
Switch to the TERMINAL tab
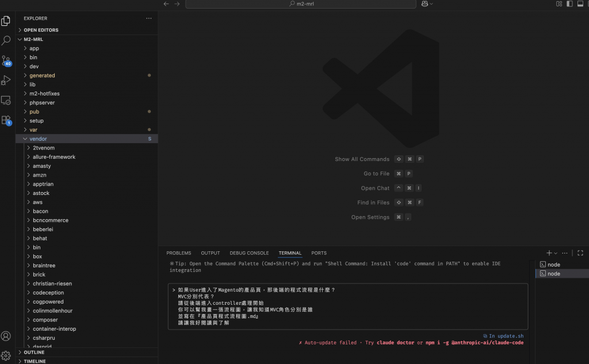coord(290,253)
